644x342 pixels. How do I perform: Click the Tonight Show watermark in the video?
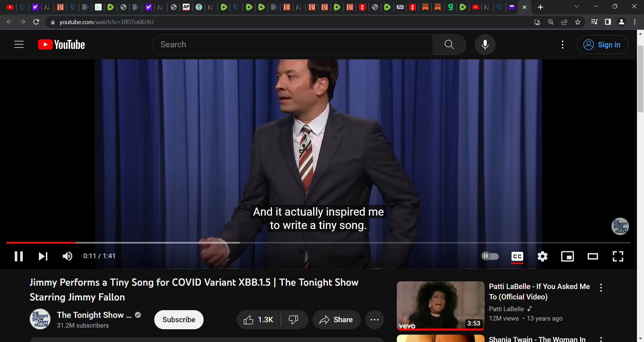[x=620, y=226]
